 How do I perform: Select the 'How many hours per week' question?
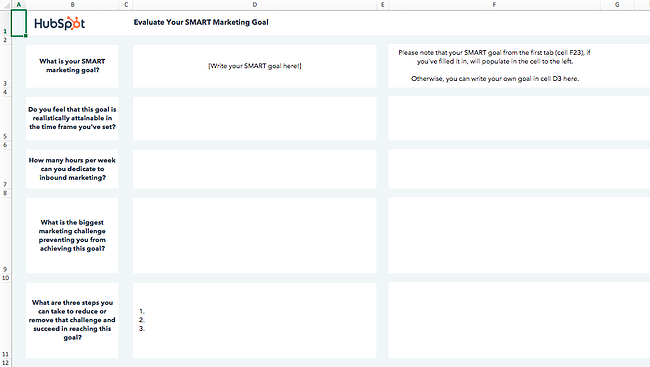coord(72,169)
